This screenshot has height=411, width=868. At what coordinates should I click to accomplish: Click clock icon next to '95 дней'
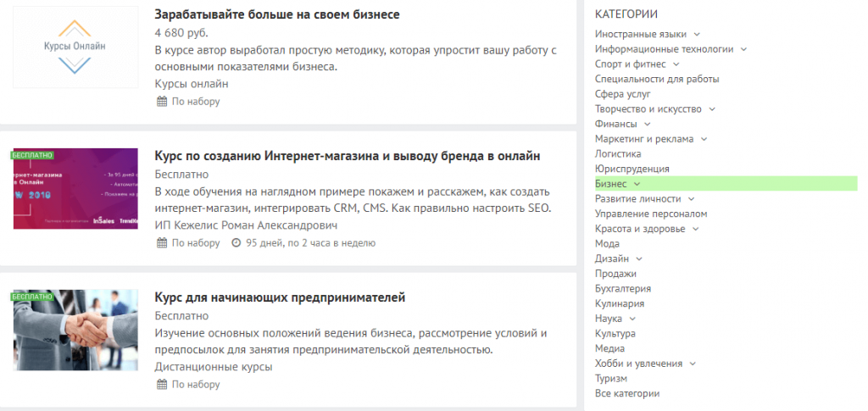236,243
